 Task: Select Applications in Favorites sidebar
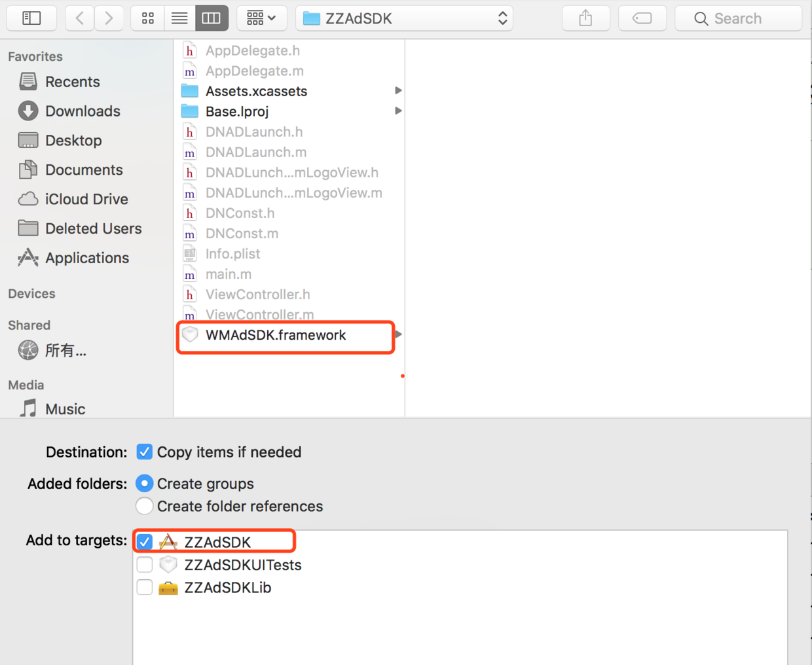click(86, 258)
